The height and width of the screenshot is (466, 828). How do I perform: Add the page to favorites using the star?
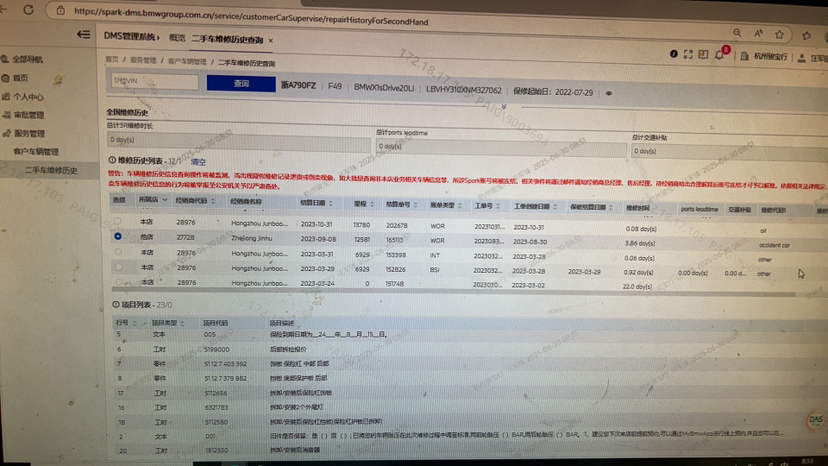tap(779, 35)
